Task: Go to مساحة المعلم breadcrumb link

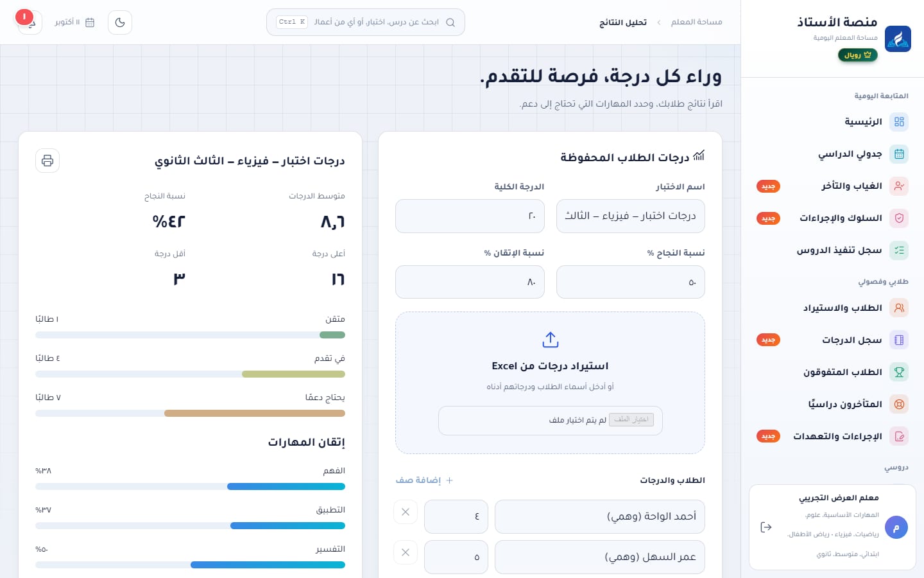Action: point(696,22)
